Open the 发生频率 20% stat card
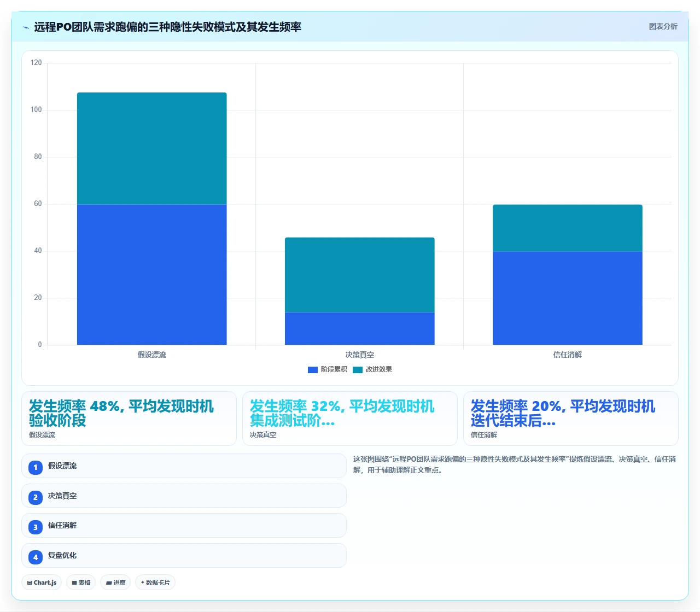 pos(571,419)
